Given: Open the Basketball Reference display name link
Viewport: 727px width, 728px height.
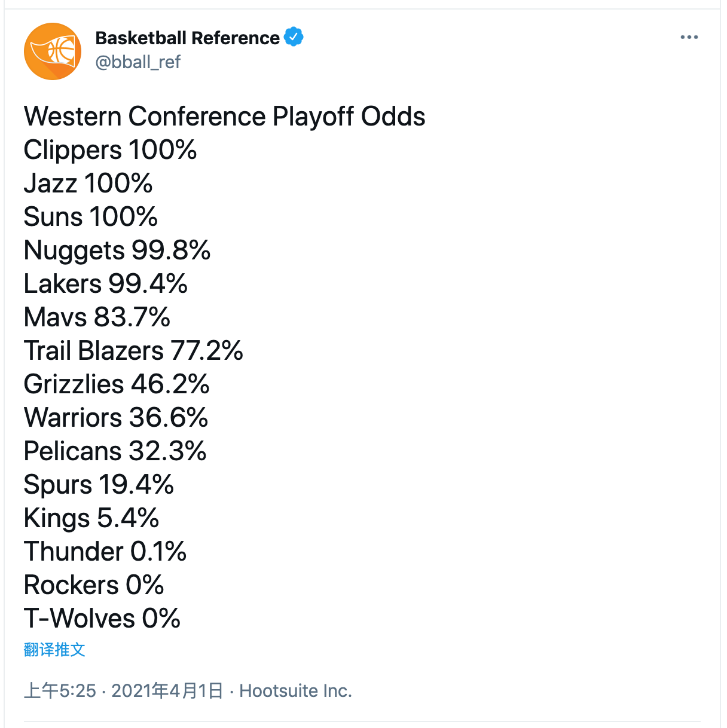Looking at the screenshot, I should [x=187, y=38].
